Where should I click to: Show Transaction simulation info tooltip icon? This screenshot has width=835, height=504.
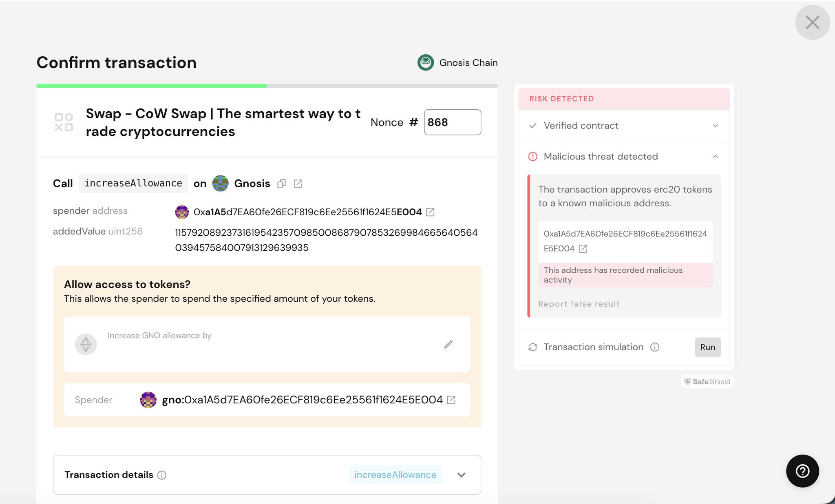coord(655,347)
